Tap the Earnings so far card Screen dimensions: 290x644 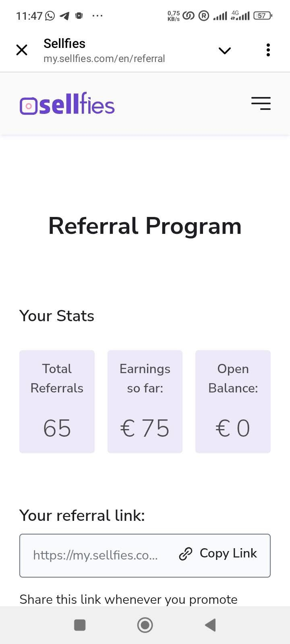pos(145,401)
